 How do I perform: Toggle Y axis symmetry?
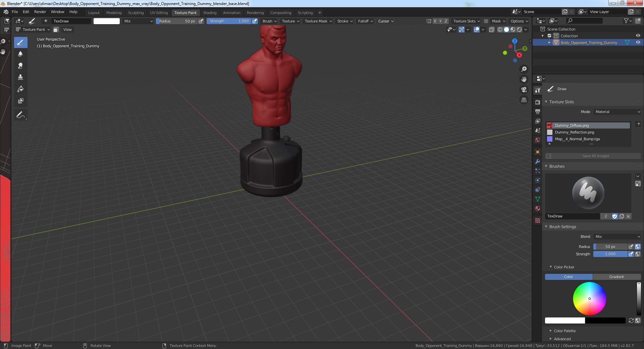pyautogui.click(x=440, y=21)
